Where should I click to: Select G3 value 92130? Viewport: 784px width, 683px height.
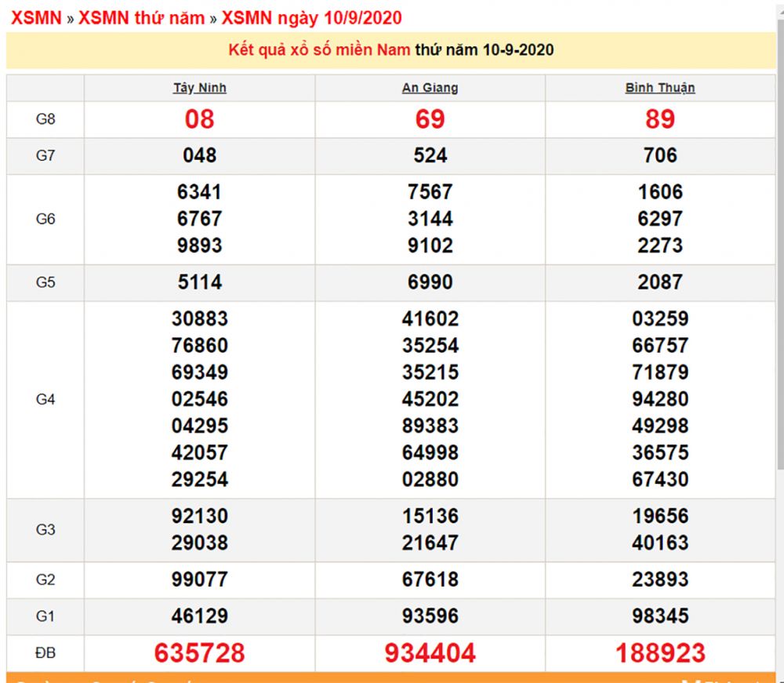[199, 517]
